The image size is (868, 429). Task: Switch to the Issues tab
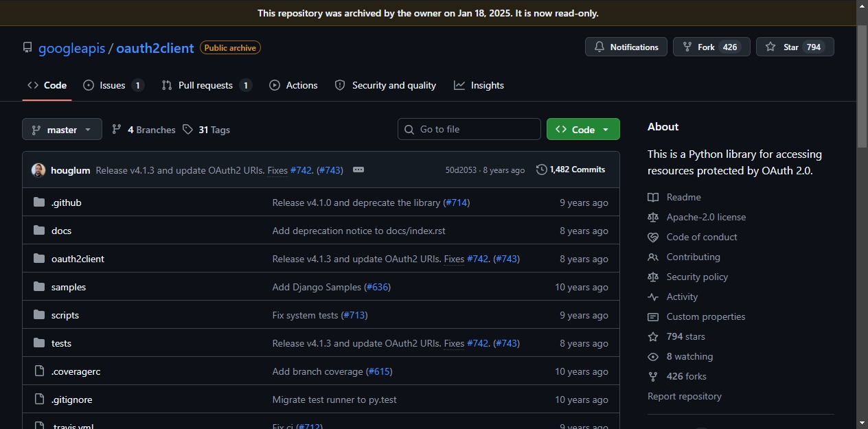114,85
